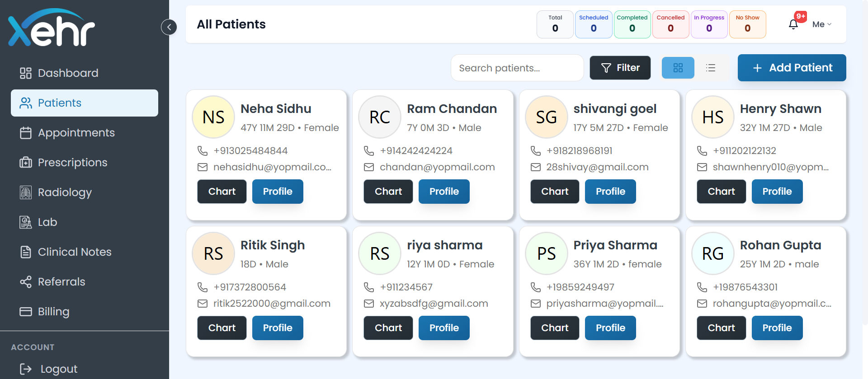The width and height of the screenshot is (868, 379).
Task: Open the Filter options
Action: point(620,68)
